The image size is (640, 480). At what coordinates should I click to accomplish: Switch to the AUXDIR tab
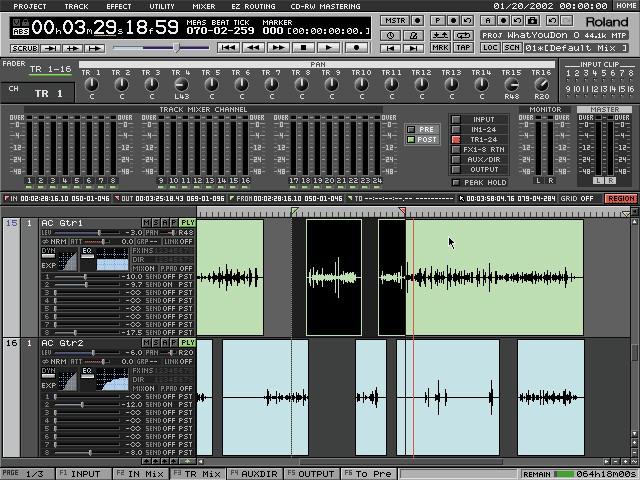pyautogui.click(x=255, y=473)
